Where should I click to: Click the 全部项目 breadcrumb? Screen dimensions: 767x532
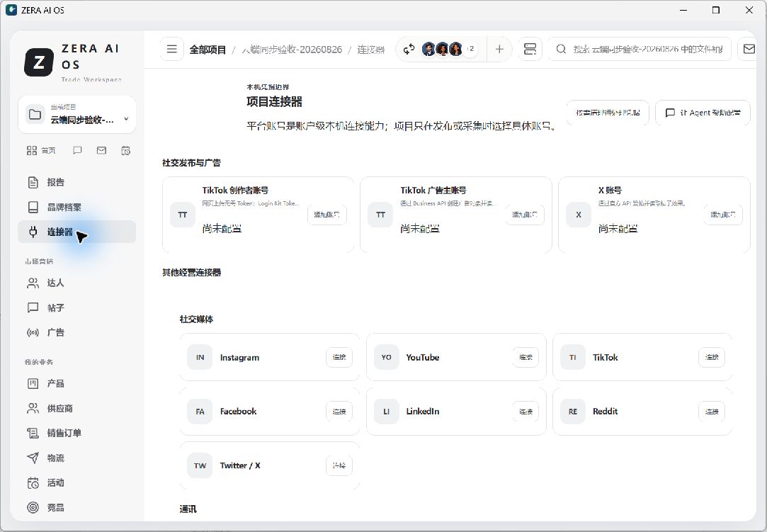[x=208, y=50]
